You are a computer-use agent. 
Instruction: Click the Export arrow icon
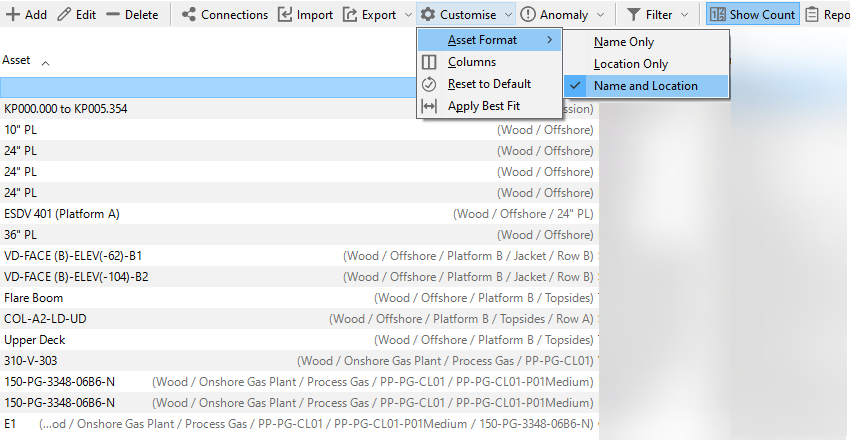tap(350, 15)
